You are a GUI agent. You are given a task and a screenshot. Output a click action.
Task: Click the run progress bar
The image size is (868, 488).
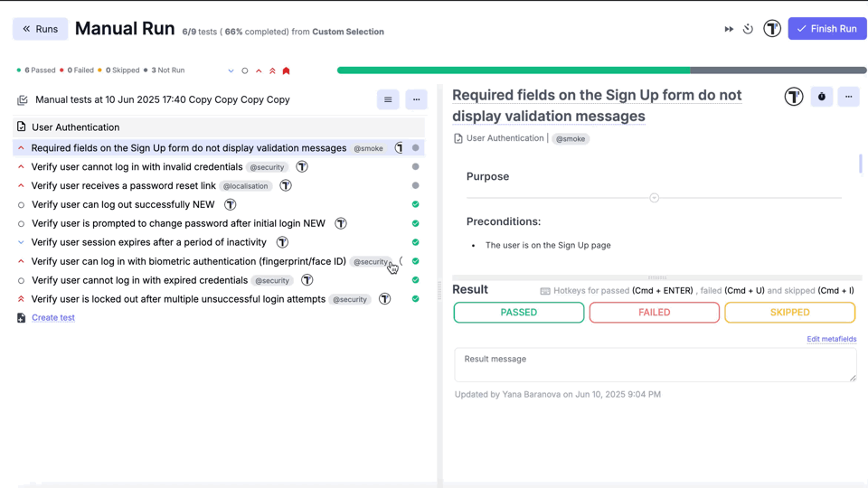point(601,70)
